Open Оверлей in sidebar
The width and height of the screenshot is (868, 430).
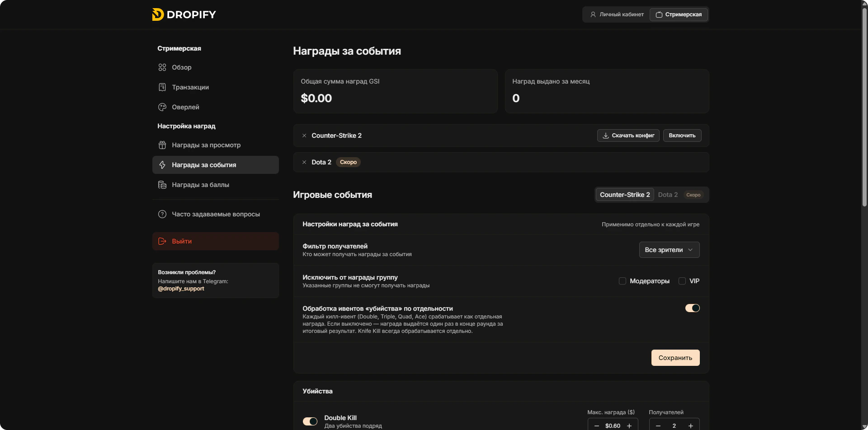(215, 107)
